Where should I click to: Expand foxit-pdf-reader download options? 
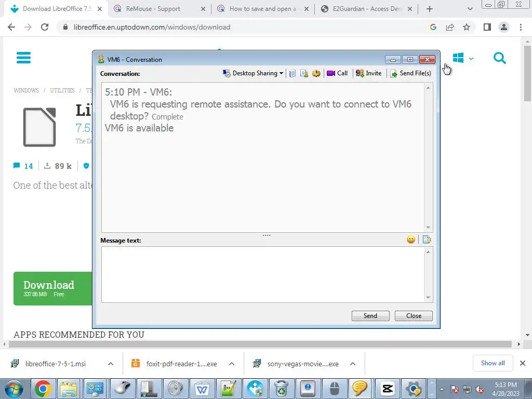click(232, 364)
